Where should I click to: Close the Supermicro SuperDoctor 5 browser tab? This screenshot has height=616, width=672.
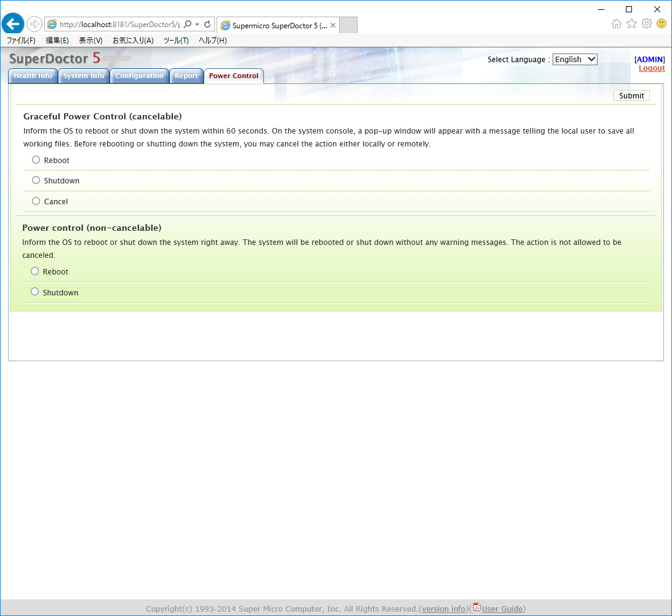[333, 25]
